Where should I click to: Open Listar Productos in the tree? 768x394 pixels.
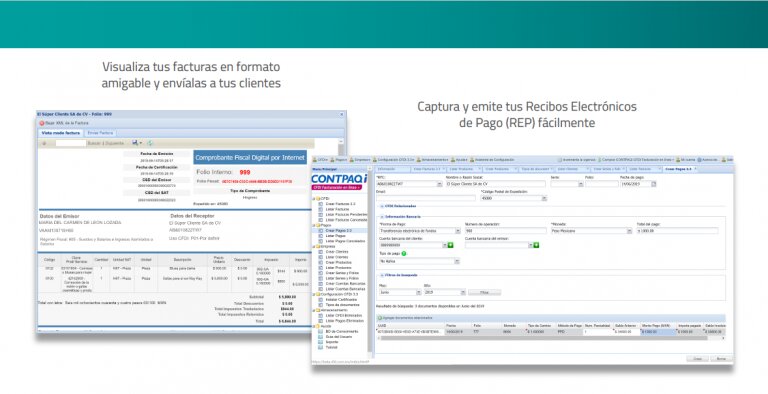(x=338, y=268)
